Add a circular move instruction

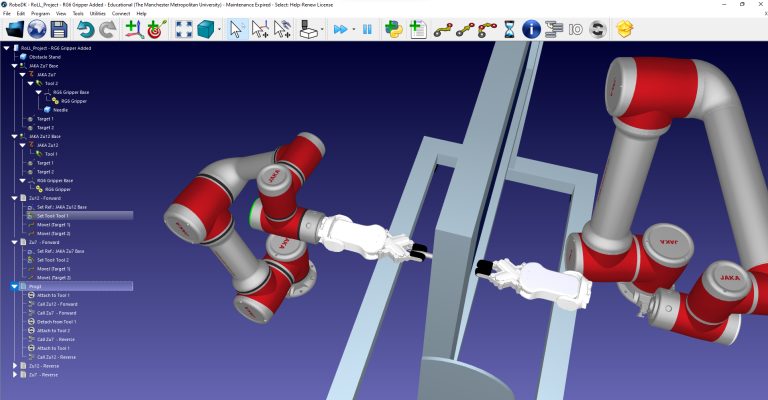coord(487,29)
